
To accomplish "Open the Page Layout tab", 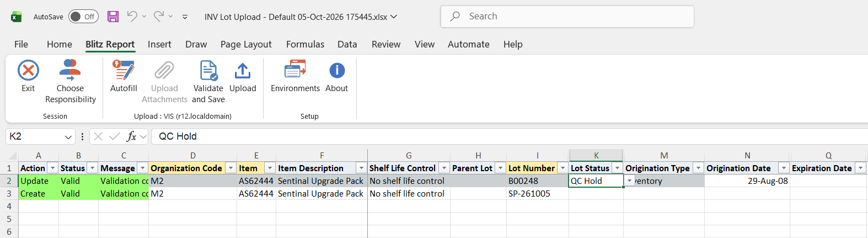I will [246, 44].
